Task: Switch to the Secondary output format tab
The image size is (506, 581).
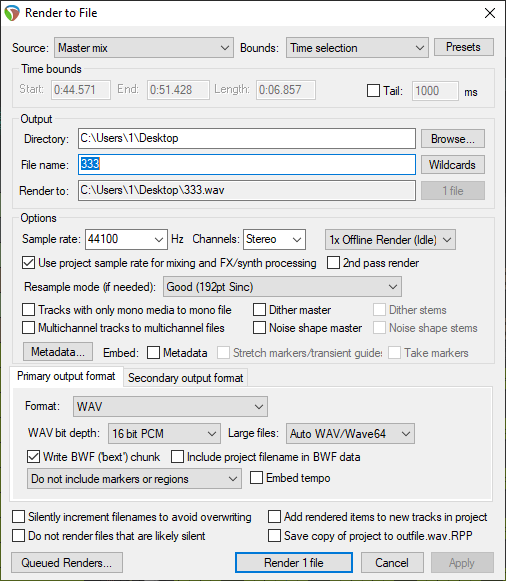Action: pyautogui.click(x=185, y=378)
